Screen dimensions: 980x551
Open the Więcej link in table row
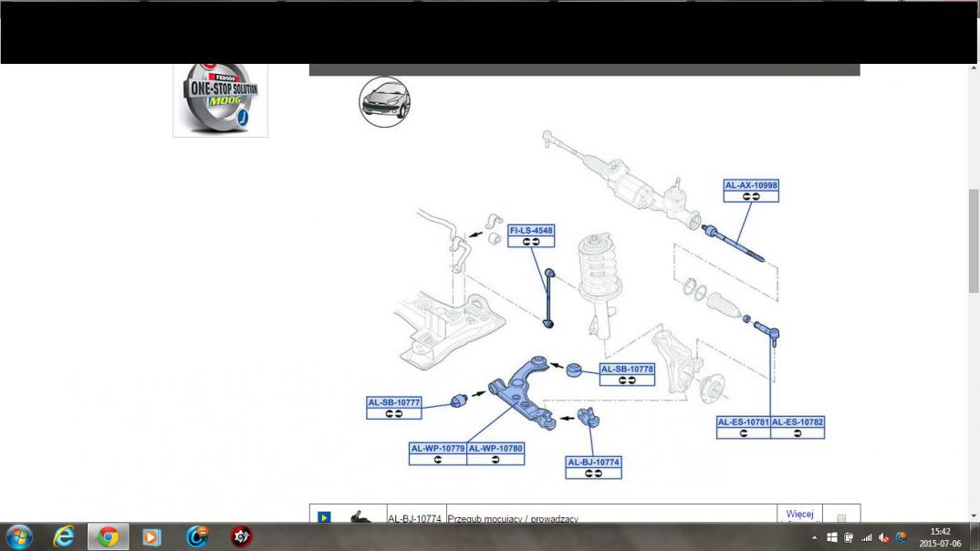tap(799, 515)
